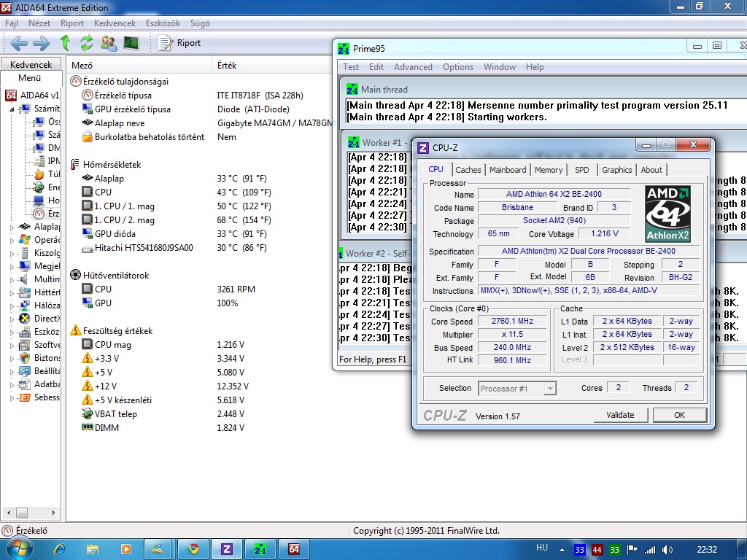Viewport: 747px width, 560px height.
Task: Expand the Multimédia tree node
Action: tap(12, 279)
